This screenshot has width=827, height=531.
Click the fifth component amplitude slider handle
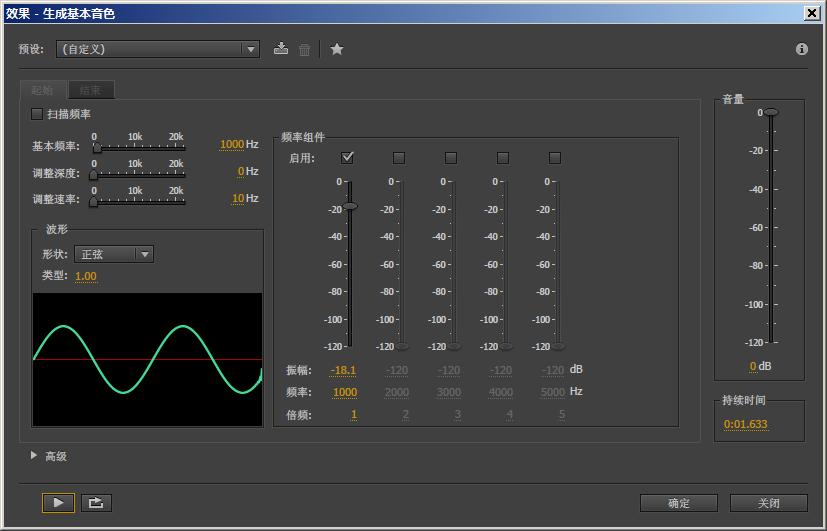[558, 346]
